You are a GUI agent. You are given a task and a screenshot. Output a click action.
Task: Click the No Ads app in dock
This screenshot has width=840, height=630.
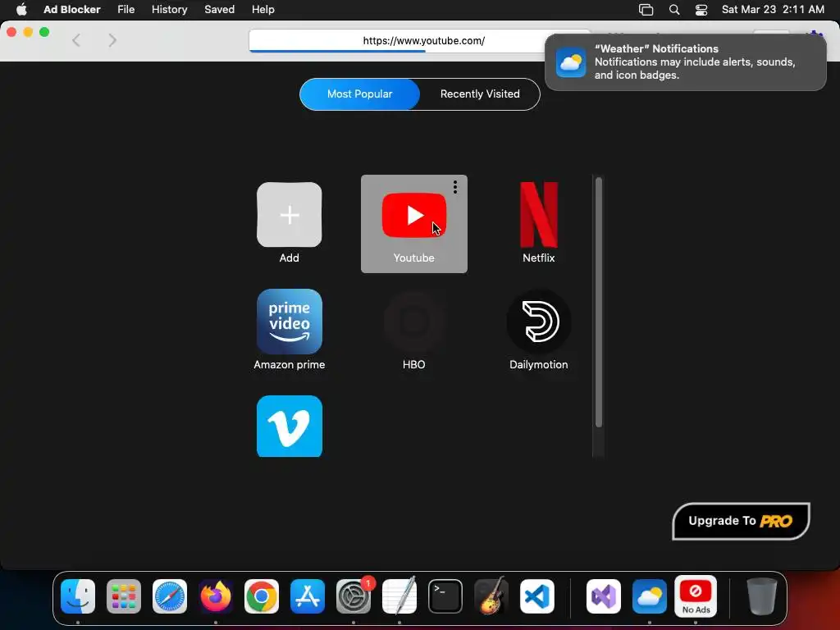696,596
